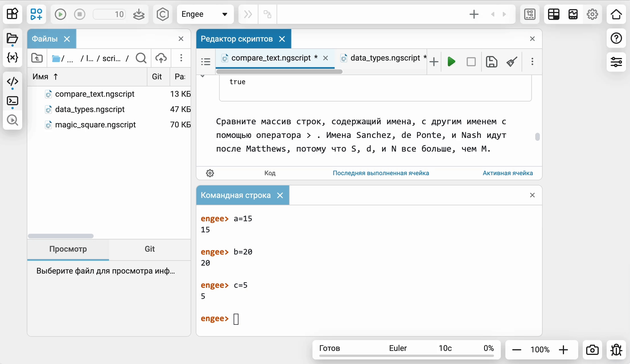
Task: Open cell settings gear in editor footer
Action: [210, 173]
